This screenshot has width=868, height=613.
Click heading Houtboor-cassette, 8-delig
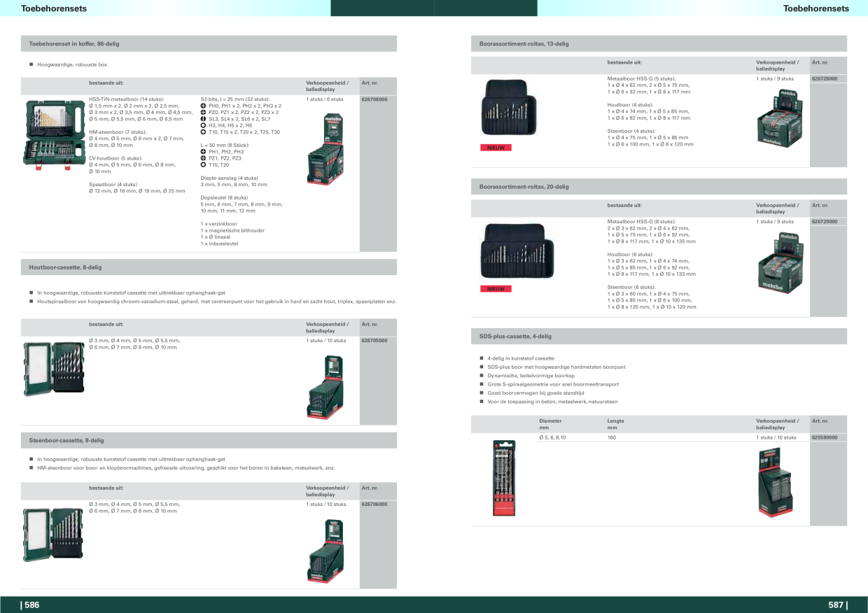pyautogui.click(x=65, y=267)
